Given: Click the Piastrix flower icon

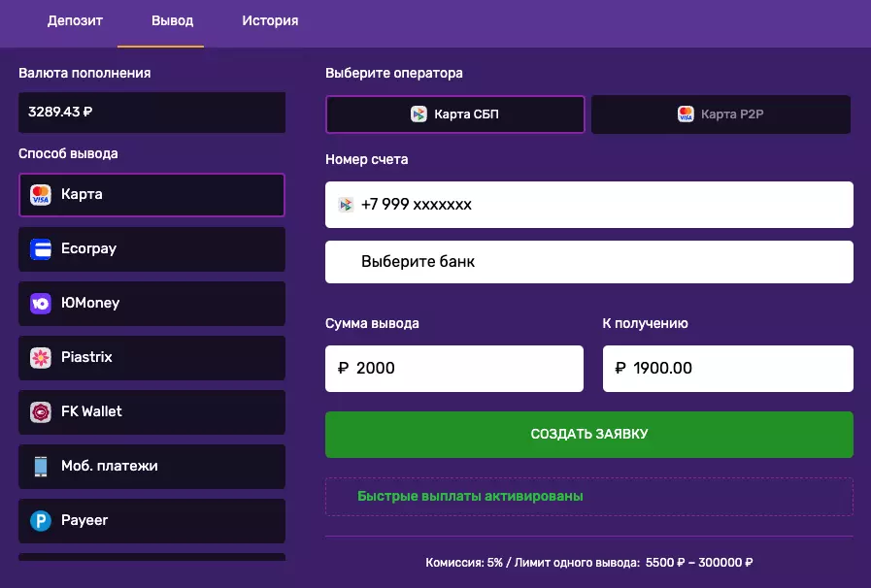Looking at the screenshot, I should click(x=40, y=358).
